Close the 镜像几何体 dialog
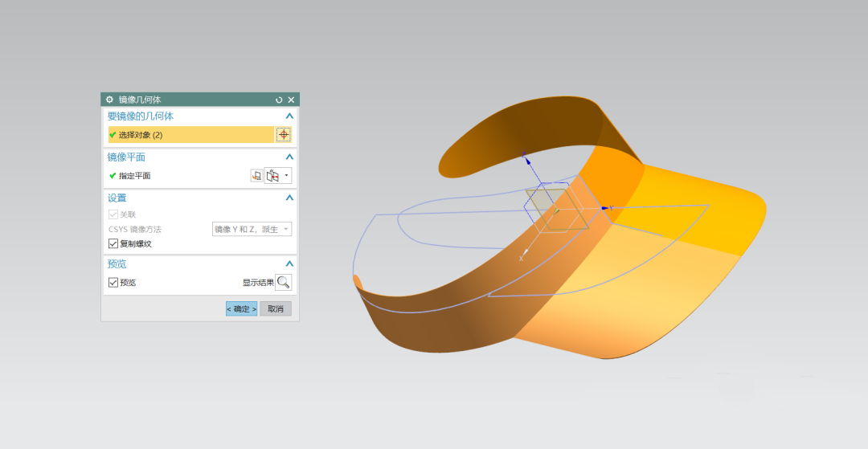 [291, 100]
